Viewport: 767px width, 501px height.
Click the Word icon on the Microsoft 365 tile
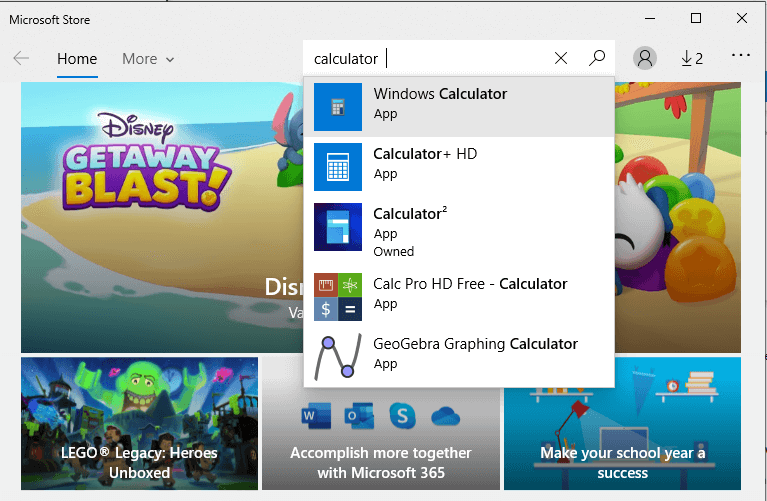[x=316, y=416]
